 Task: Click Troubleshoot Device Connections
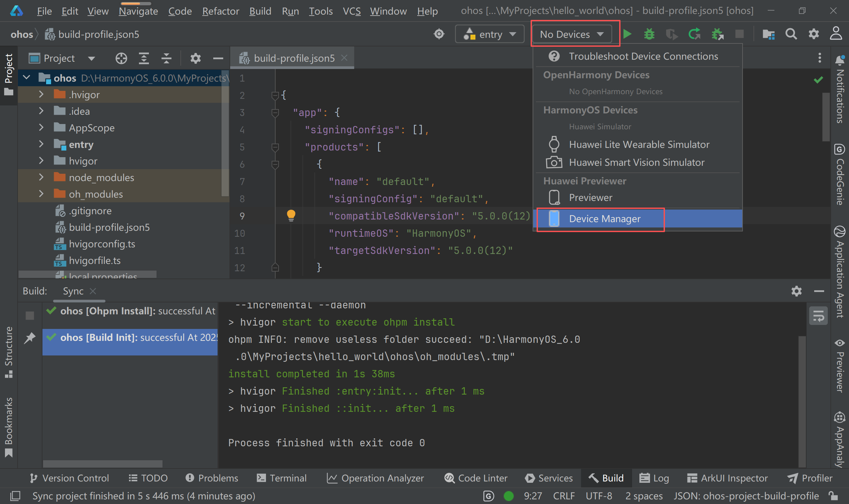click(x=643, y=56)
